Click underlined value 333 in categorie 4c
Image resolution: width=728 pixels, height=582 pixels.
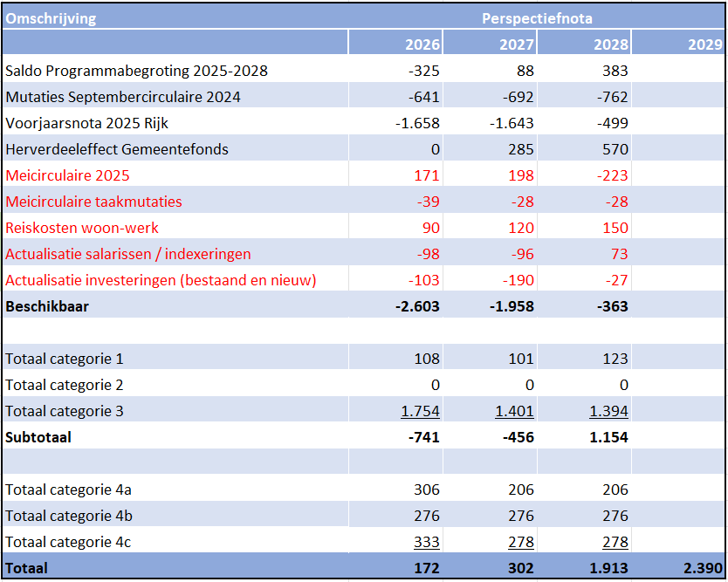pyautogui.click(x=426, y=542)
